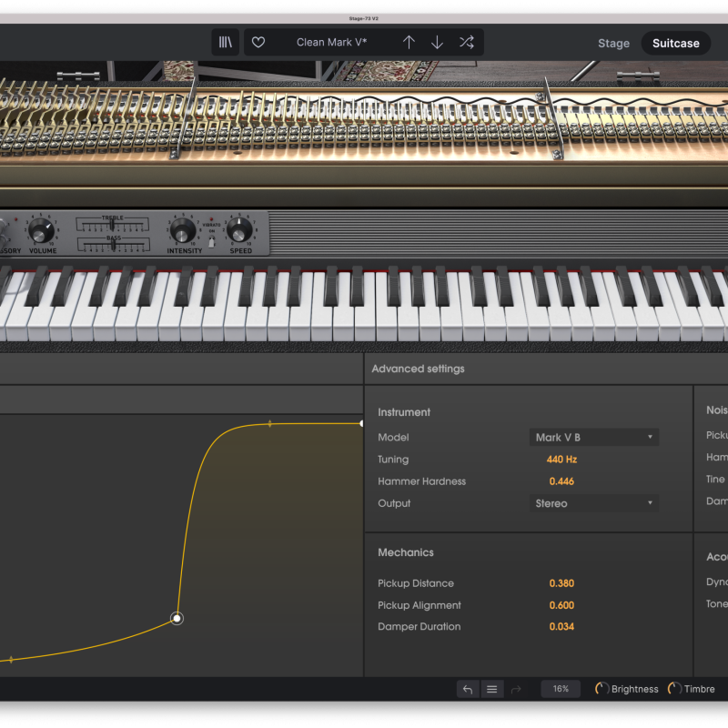
Task: Switch to the Suitcase model
Action: click(675, 43)
